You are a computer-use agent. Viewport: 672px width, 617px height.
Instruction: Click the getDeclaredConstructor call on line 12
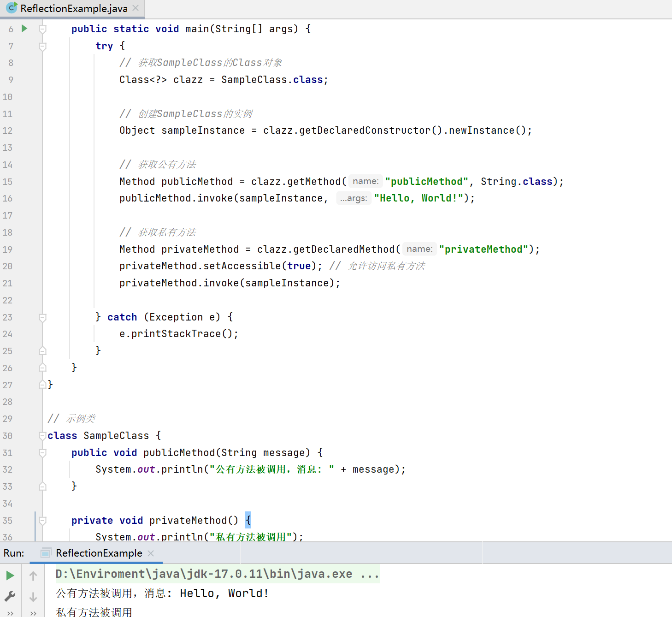(365, 131)
